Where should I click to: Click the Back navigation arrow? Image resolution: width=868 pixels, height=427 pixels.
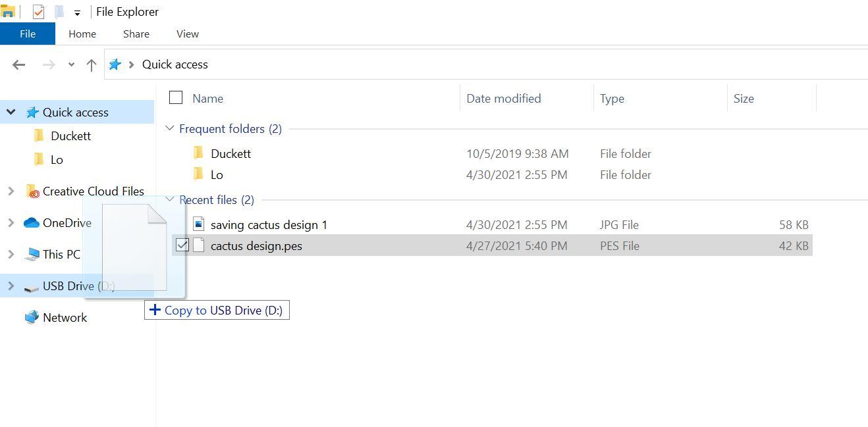[x=18, y=64]
